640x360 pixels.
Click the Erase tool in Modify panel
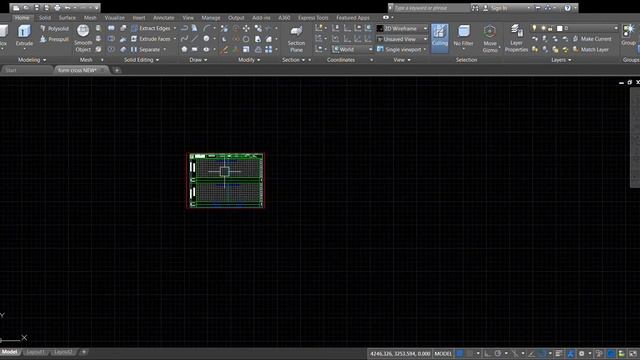pyautogui.click(x=224, y=49)
